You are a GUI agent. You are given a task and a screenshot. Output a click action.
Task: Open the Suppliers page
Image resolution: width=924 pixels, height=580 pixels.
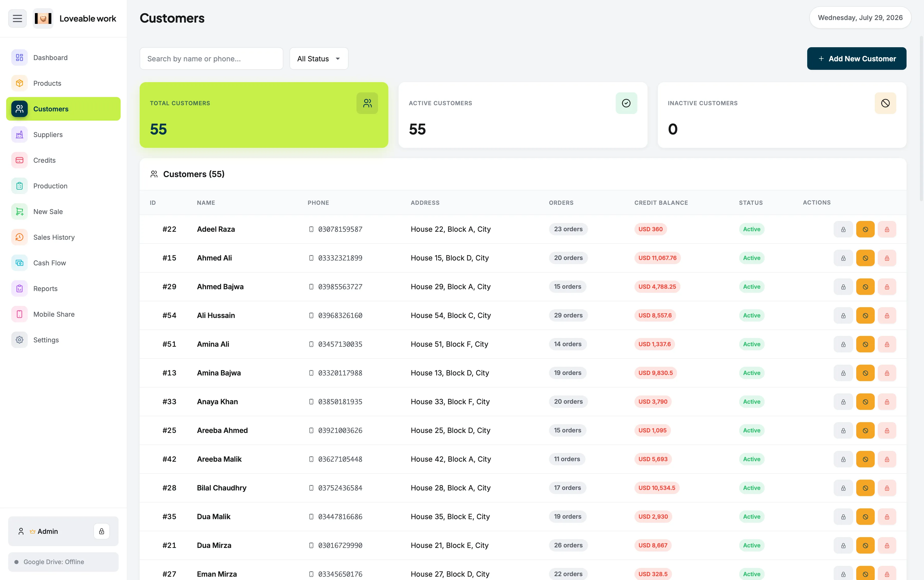point(63,135)
